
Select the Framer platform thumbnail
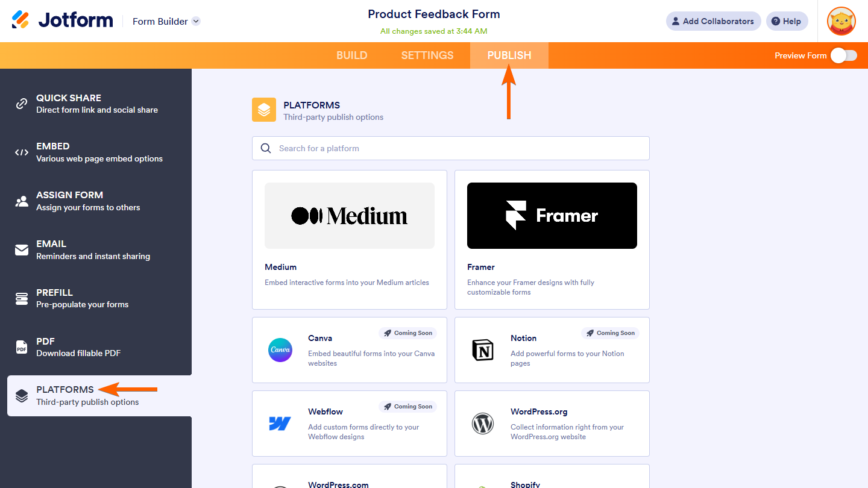point(552,216)
